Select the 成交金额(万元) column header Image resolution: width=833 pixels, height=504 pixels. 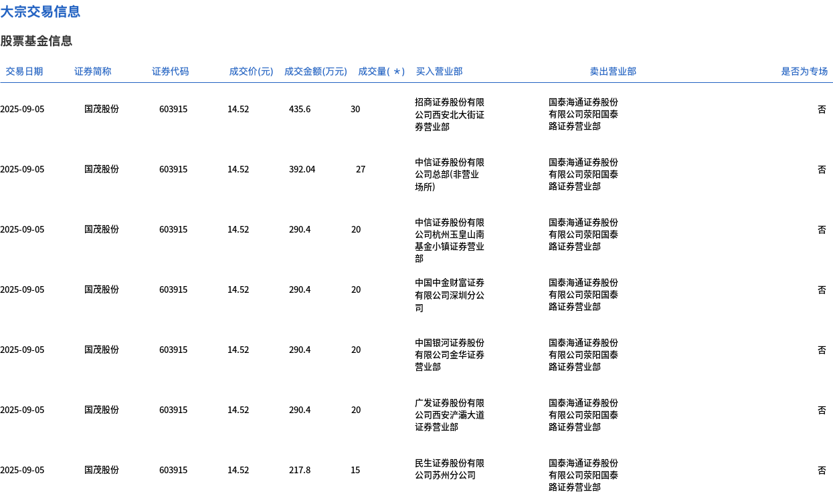[x=316, y=72]
